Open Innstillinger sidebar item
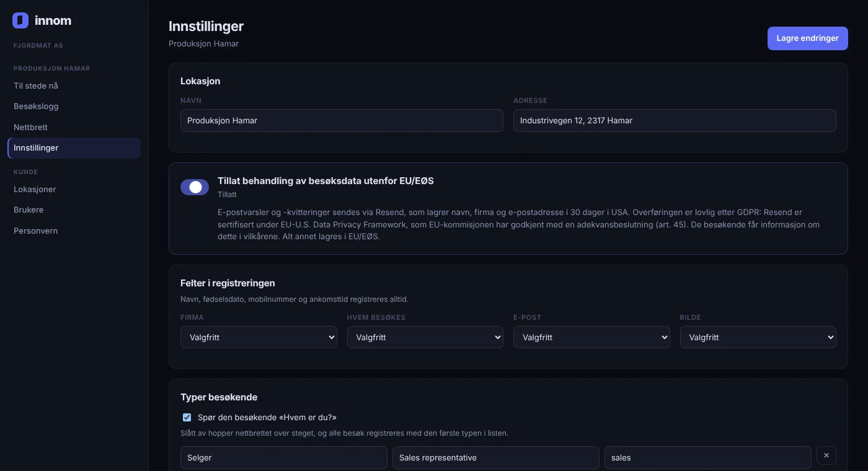Image resolution: width=868 pixels, height=471 pixels. (74, 148)
